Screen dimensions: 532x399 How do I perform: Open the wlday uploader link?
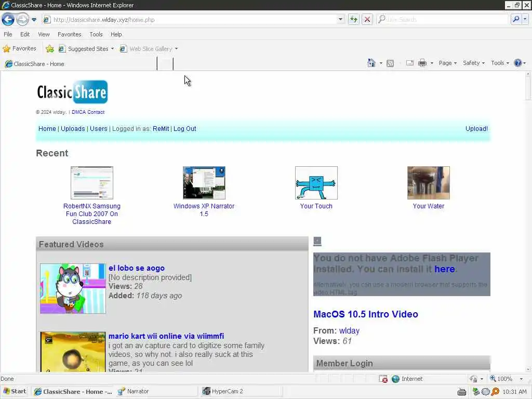349,330
